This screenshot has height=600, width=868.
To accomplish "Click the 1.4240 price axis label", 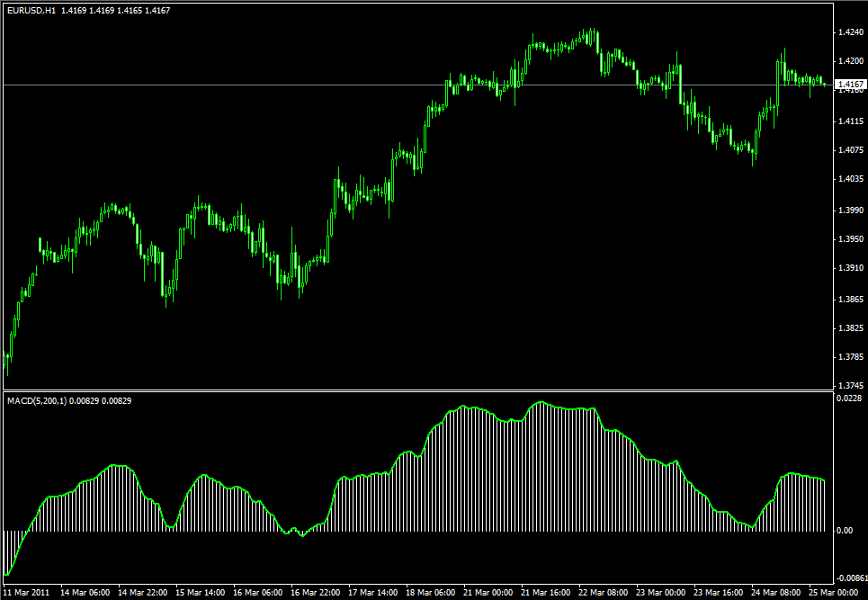I will [x=851, y=32].
